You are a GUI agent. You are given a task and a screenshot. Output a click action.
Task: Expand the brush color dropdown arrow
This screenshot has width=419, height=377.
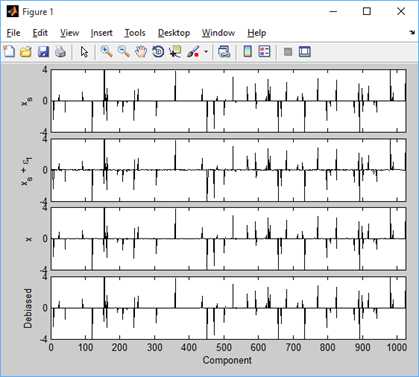point(206,52)
